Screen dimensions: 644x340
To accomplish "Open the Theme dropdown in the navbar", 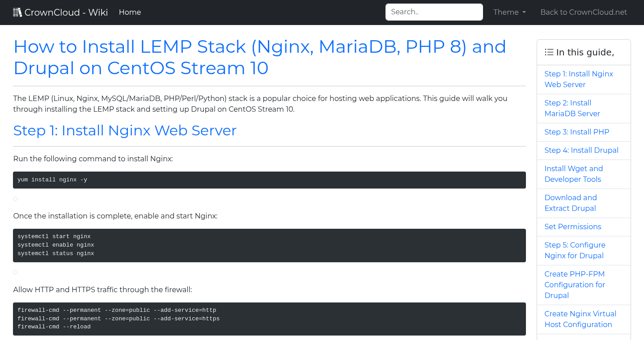I will pyautogui.click(x=509, y=12).
